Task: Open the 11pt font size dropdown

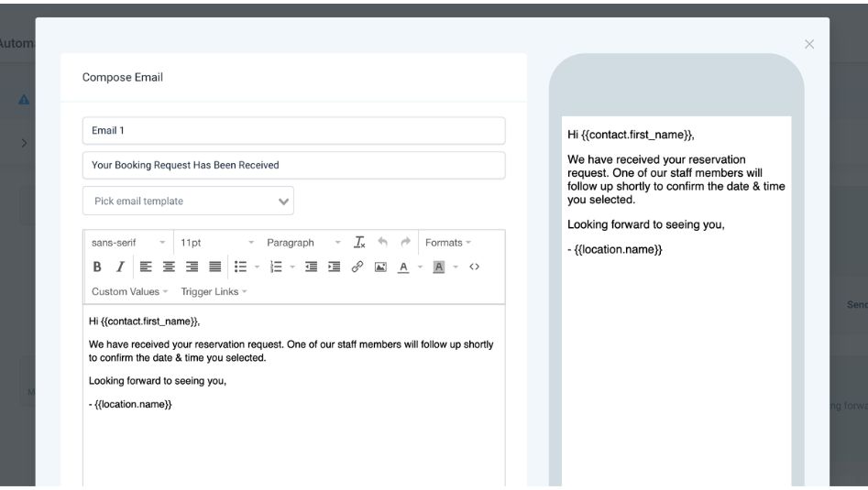Action: coord(217,243)
